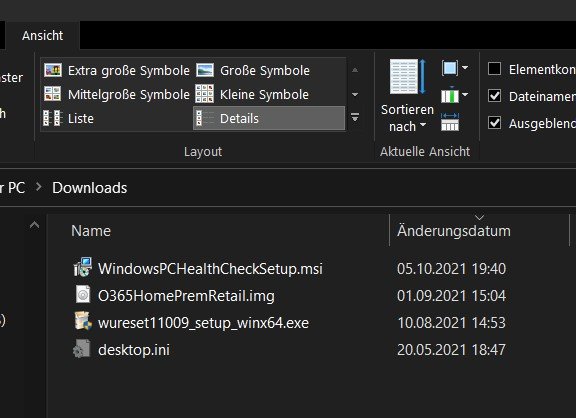
Task: Click the WindowsPCHealthCheckSetup.msi installer icon
Action: (x=83, y=267)
